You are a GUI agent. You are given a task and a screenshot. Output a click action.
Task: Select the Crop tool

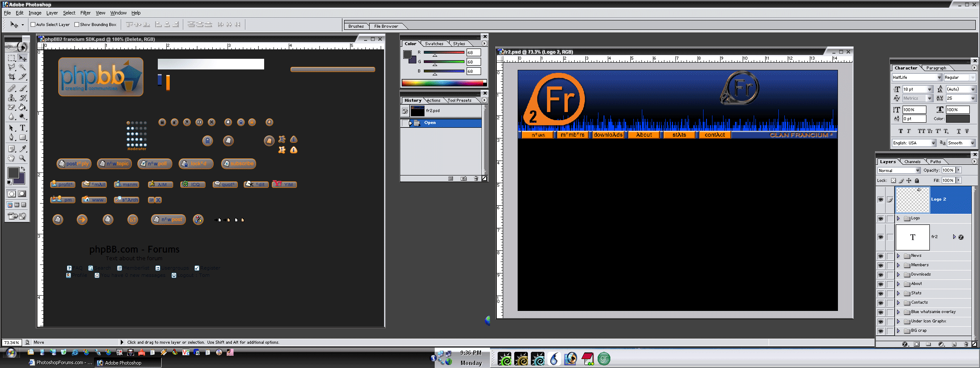coord(11,77)
